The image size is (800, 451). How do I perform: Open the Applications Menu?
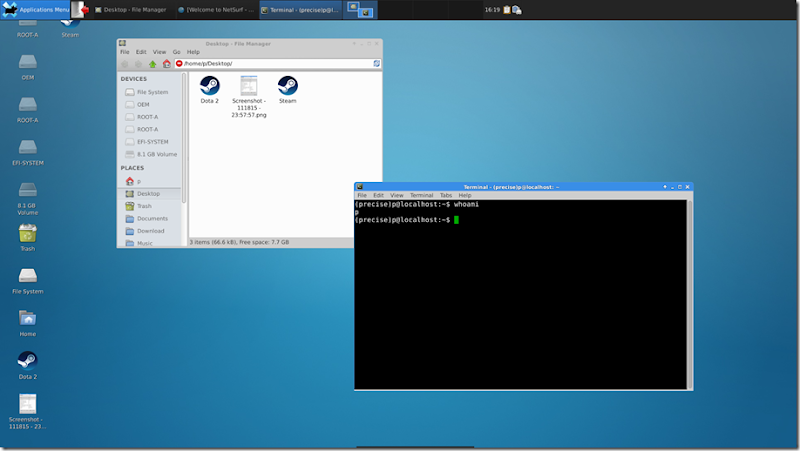(x=35, y=10)
